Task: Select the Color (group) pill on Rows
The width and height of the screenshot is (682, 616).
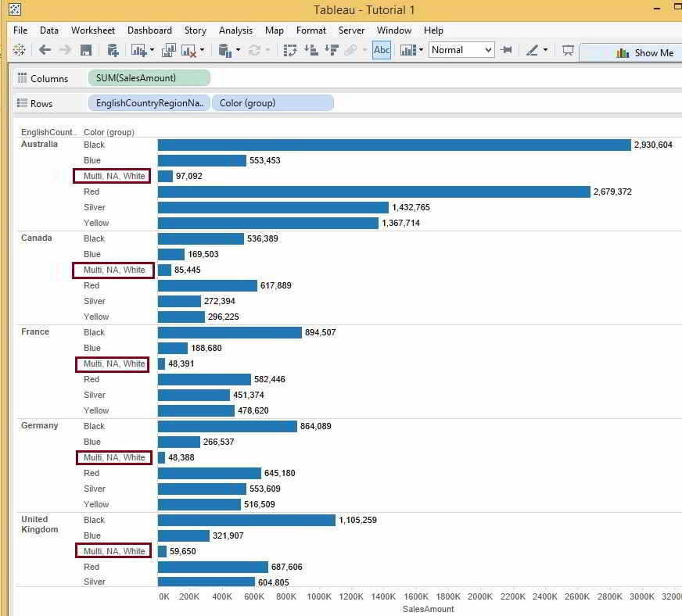Action: coord(273,102)
